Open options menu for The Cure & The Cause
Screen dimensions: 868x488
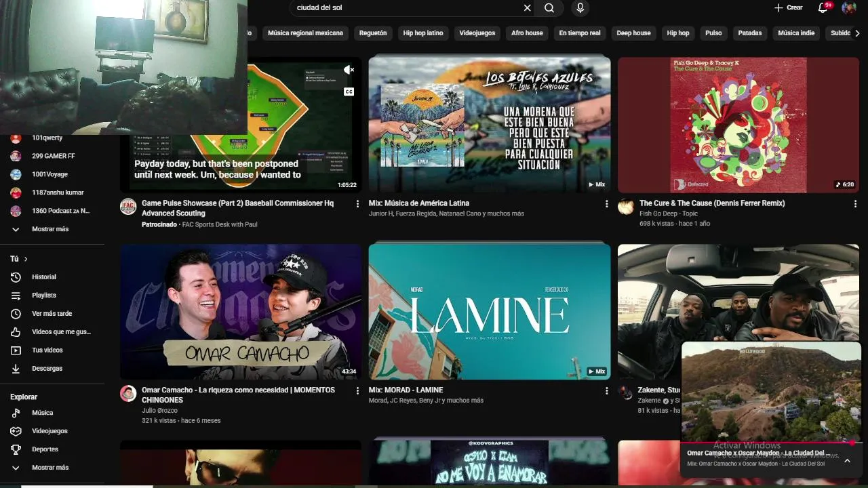click(855, 203)
